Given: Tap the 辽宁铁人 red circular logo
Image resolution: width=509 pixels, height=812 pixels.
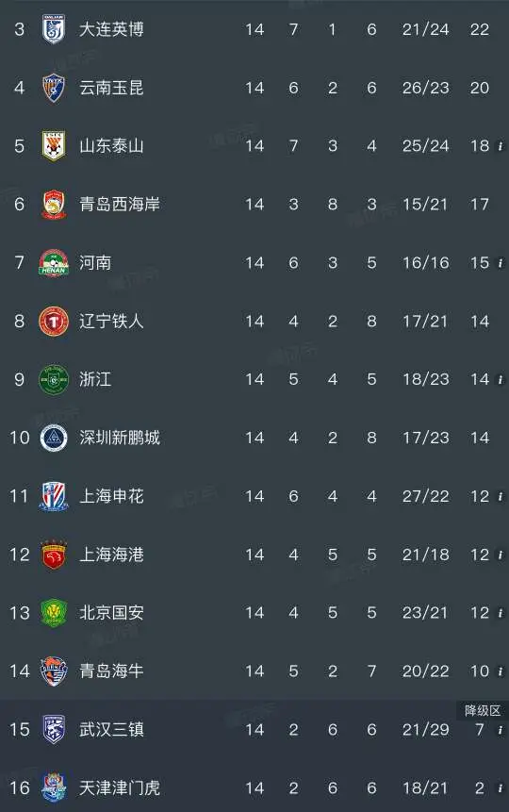Looking at the screenshot, I should pos(54,321).
